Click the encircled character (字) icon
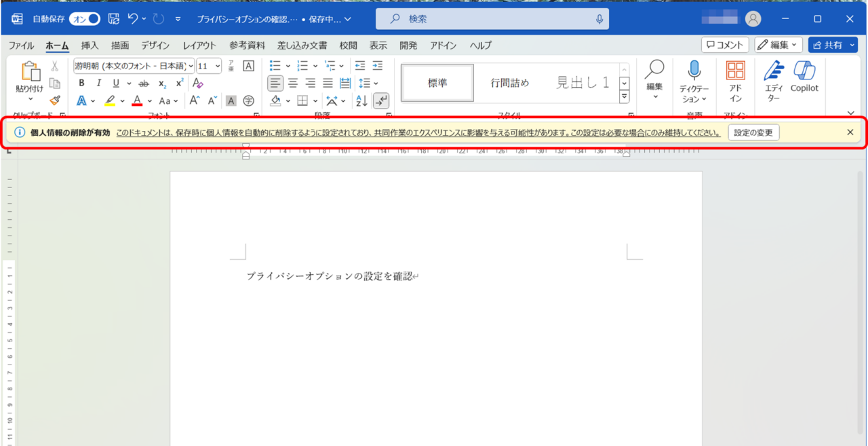The height and width of the screenshot is (446, 868). 248,100
